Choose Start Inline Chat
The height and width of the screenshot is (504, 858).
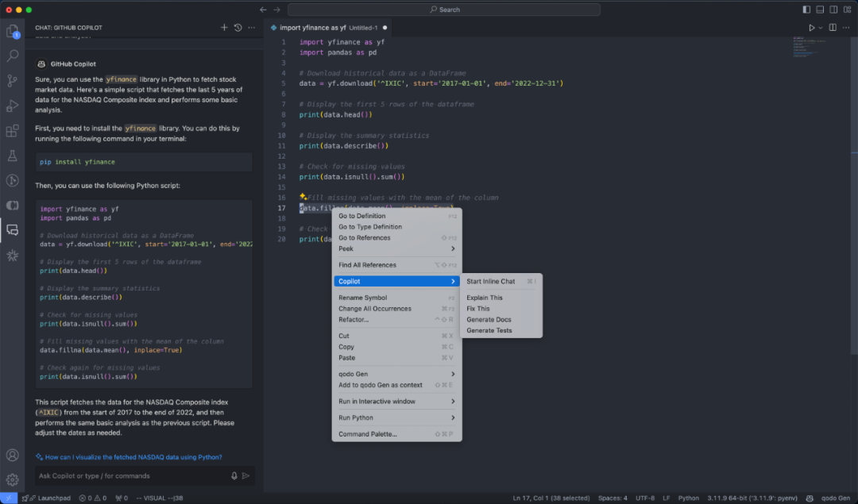pyautogui.click(x=501, y=282)
